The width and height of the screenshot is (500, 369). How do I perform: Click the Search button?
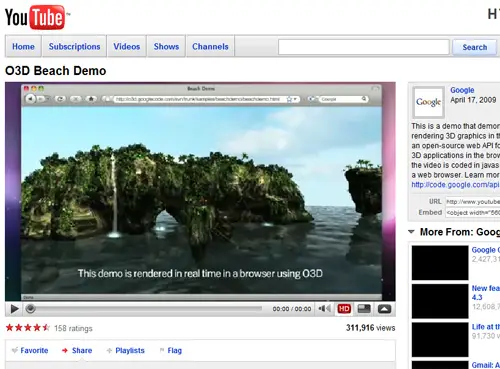tap(475, 47)
